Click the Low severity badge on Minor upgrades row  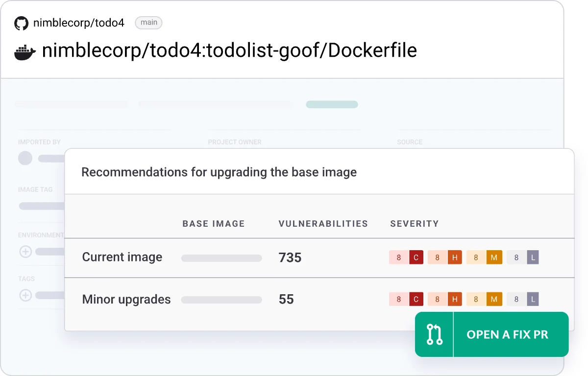[x=533, y=299]
